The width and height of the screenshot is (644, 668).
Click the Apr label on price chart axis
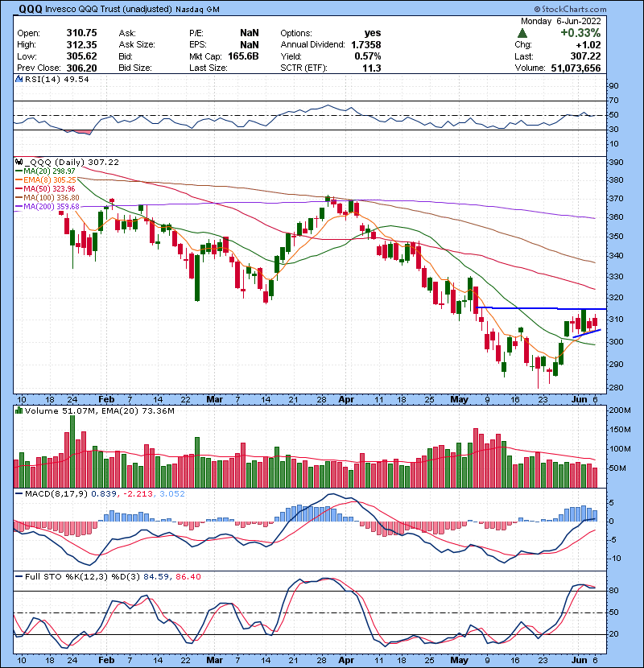tap(346, 400)
